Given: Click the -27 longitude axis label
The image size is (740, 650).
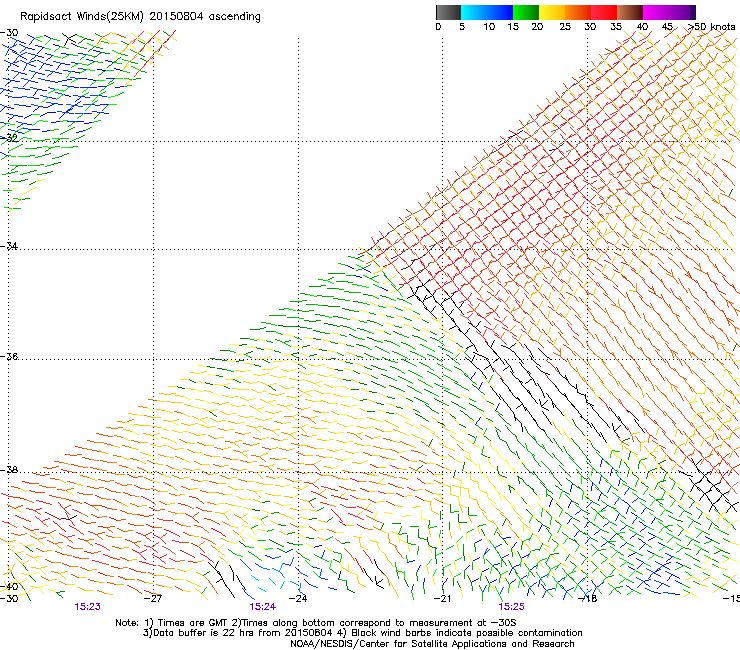Looking at the screenshot, I should click(x=153, y=599).
